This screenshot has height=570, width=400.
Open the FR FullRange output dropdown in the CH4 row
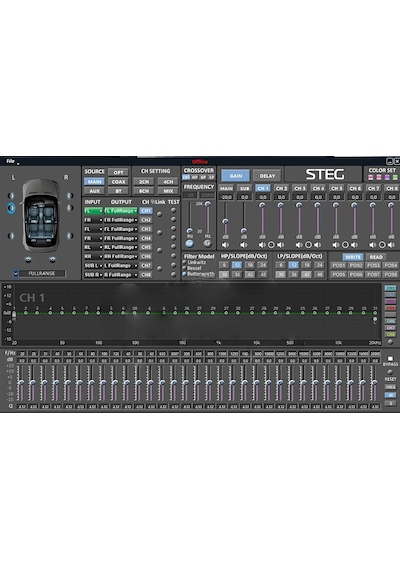coord(121,238)
